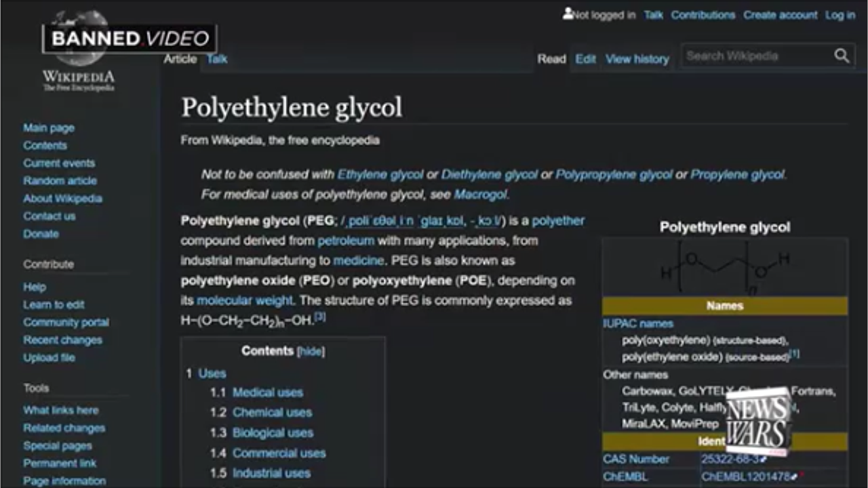Click the CAS Number 25322-68-3 link
The height and width of the screenshot is (488, 868).
(730, 459)
